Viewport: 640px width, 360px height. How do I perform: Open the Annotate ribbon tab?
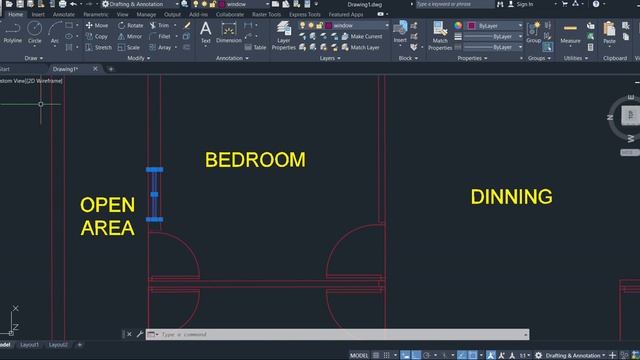pos(64,14)
